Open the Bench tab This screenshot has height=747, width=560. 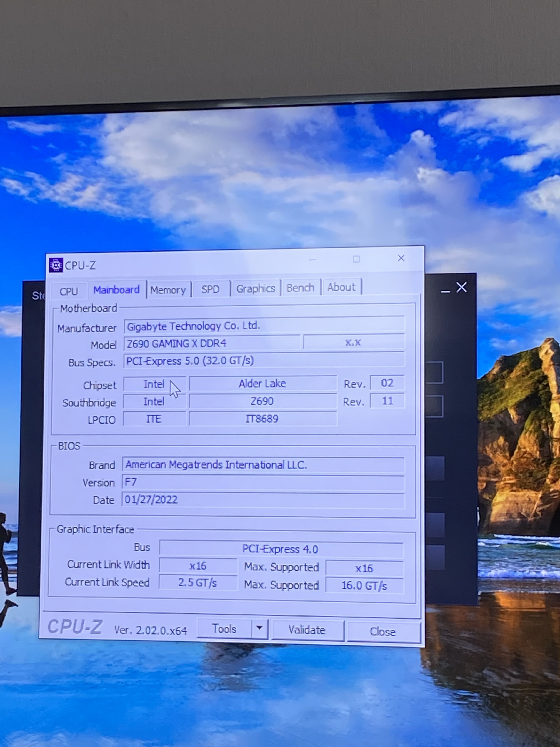[300, 288]
